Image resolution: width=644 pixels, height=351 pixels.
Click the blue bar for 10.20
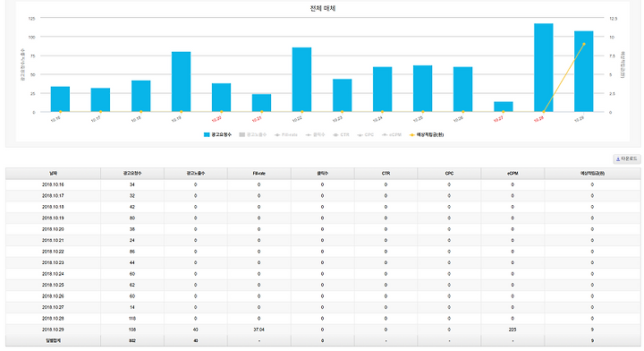222,98
